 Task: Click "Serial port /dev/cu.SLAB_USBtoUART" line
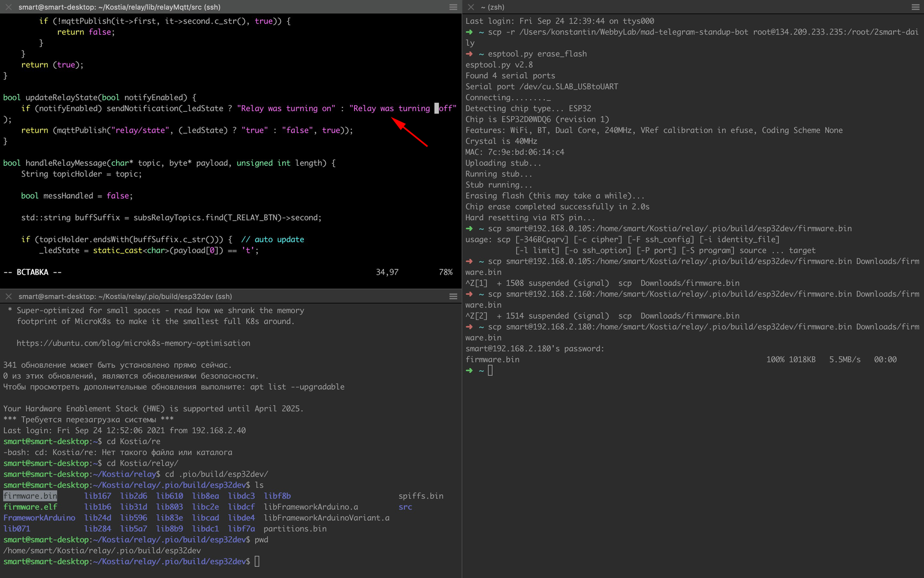point(542,86)
